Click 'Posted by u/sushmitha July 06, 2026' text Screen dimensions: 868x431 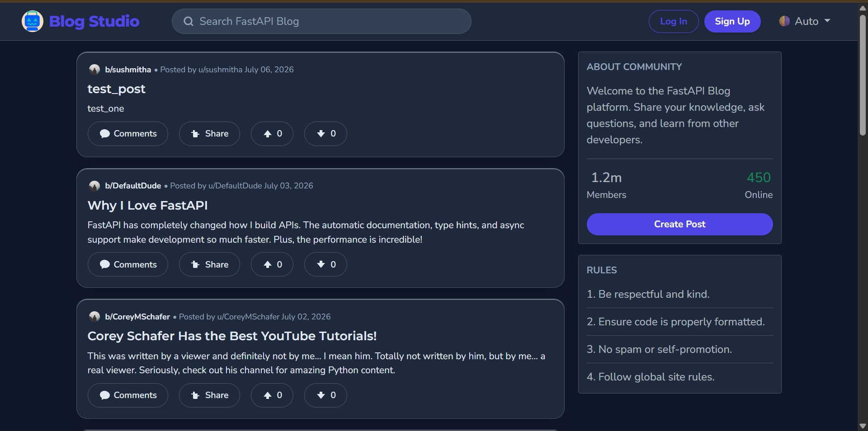[x=227, y=70]
